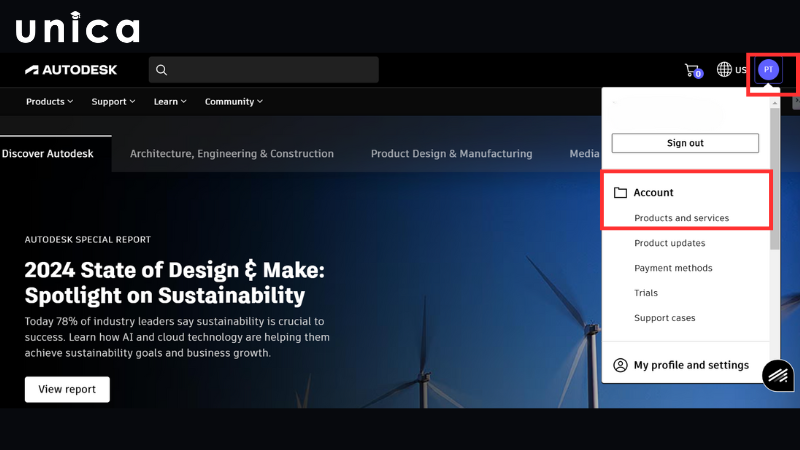Open Support cases
The width and height of the screenshot is (800, 450).
(x=664, y=318)
